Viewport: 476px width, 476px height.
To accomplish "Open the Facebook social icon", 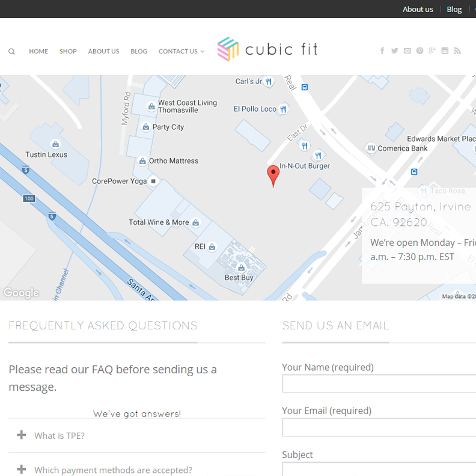I will pos(382,50).
